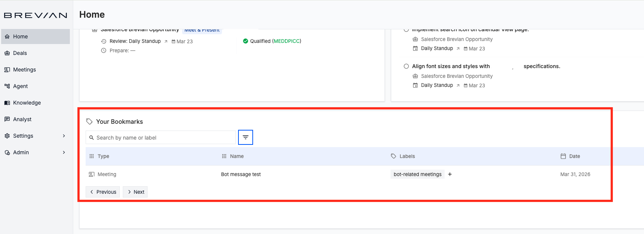Open the MEDDPICC link

point(287,41)
